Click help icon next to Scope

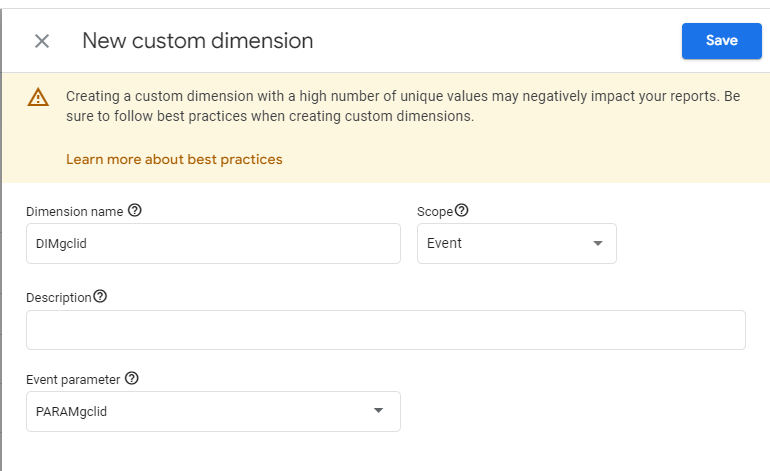pyautogui.click(x=462, y=212)
